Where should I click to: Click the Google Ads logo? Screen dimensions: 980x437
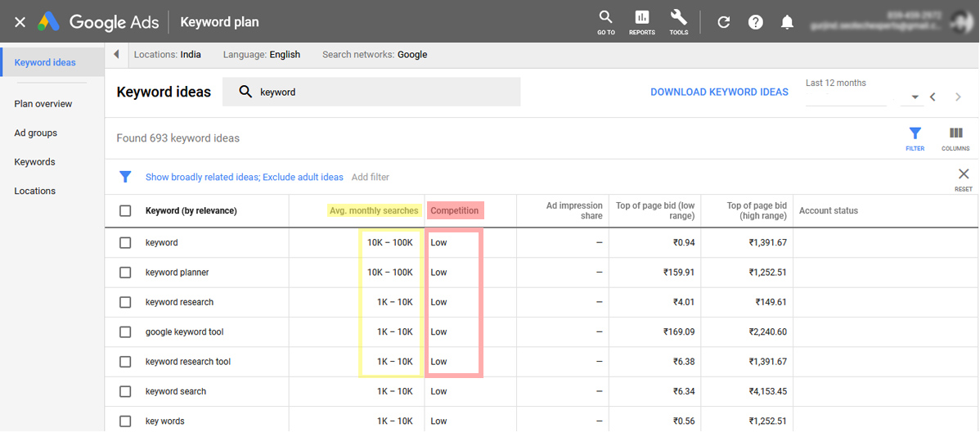tap(49, 23)
